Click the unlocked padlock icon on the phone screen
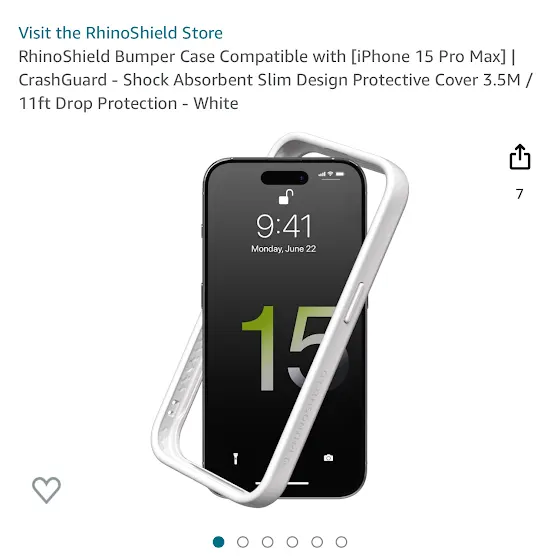 [x=286, y=197]
